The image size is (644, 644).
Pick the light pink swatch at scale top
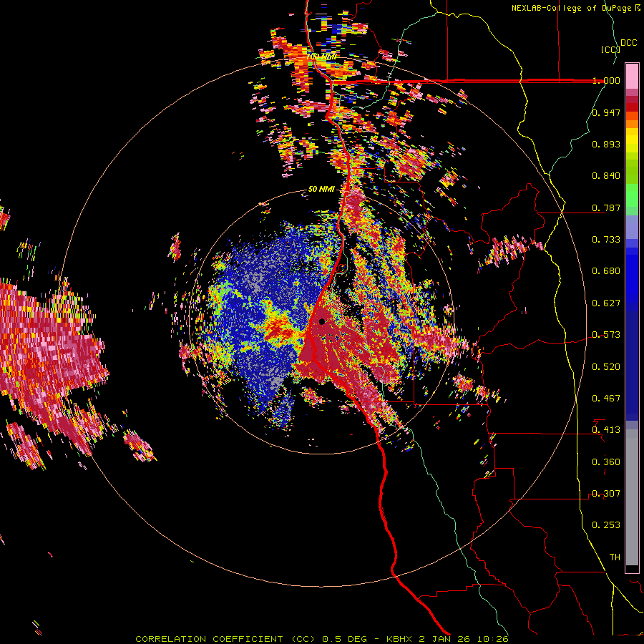tap(632, 76)
